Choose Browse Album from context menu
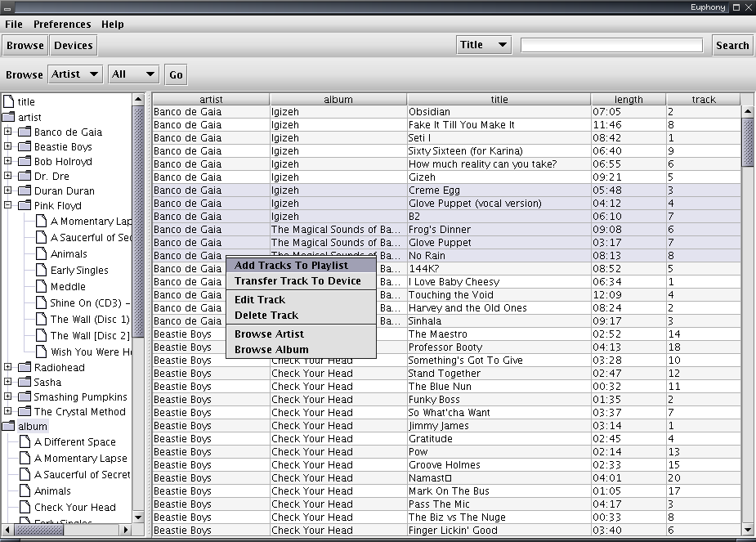 click(x=301, y=349)
